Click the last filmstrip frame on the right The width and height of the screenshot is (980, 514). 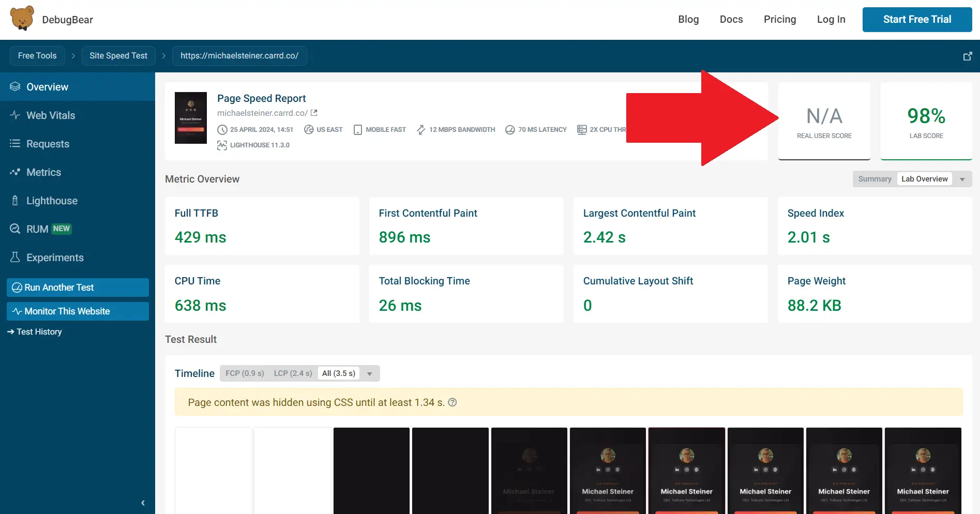point(923,471)
